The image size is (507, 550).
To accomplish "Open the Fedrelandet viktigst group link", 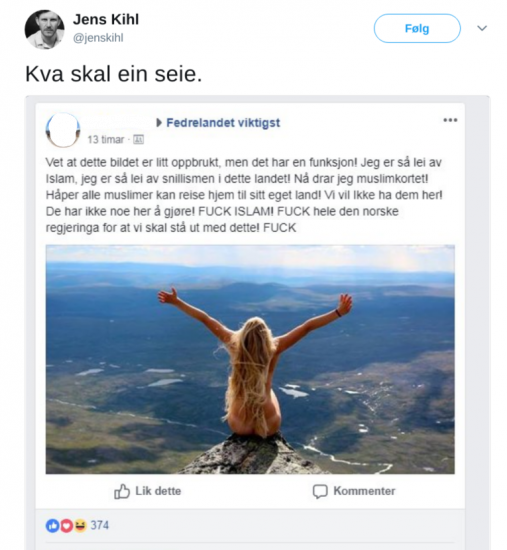I will click(223, 123).
